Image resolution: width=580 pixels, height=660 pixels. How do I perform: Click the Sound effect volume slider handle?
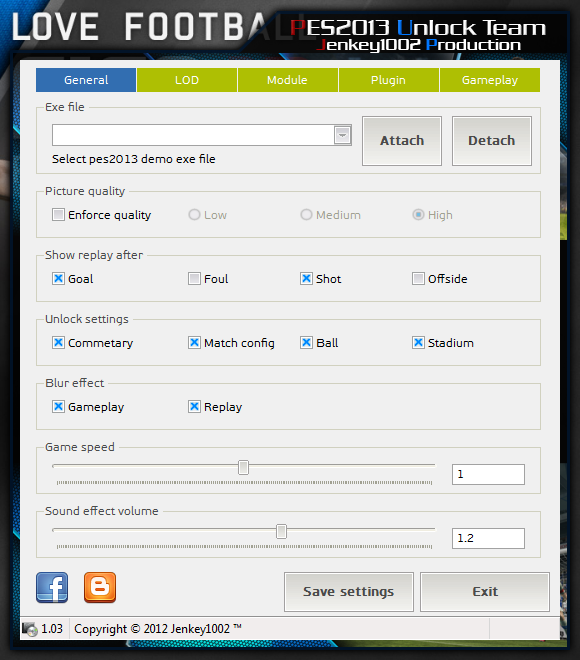pyautogui.click(x=281, y=531)
